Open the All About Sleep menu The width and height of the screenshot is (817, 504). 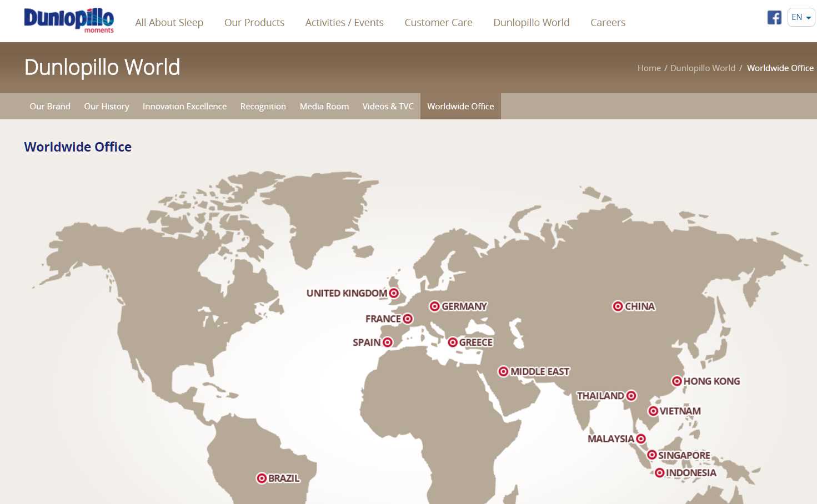(169, 23)
